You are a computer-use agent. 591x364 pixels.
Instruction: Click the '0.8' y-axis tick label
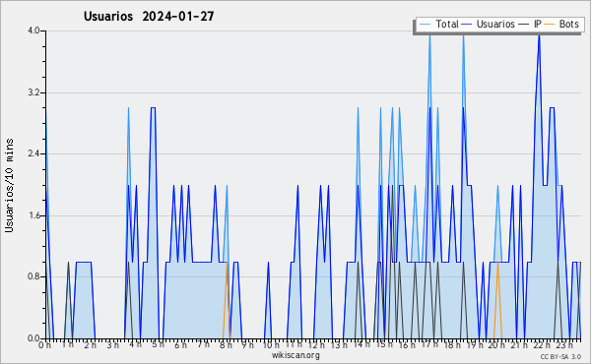[x=33, y=277]
